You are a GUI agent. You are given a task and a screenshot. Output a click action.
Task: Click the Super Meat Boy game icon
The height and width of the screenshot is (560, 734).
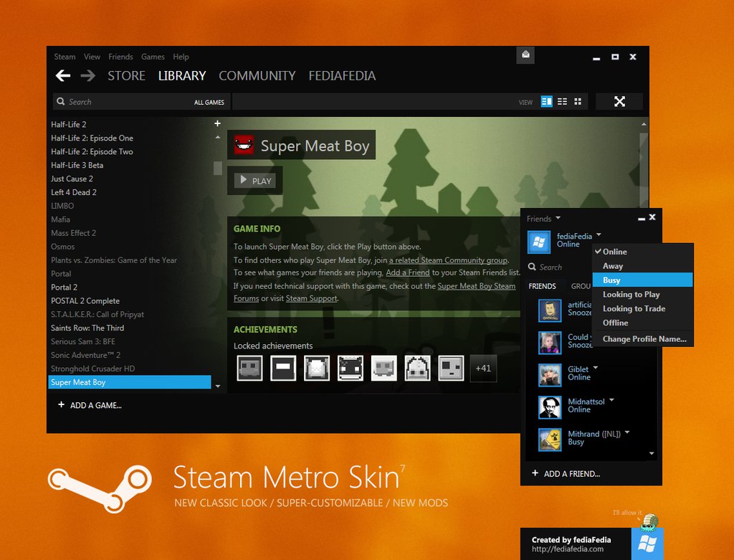pyautogui.click(x=244, y=146)
